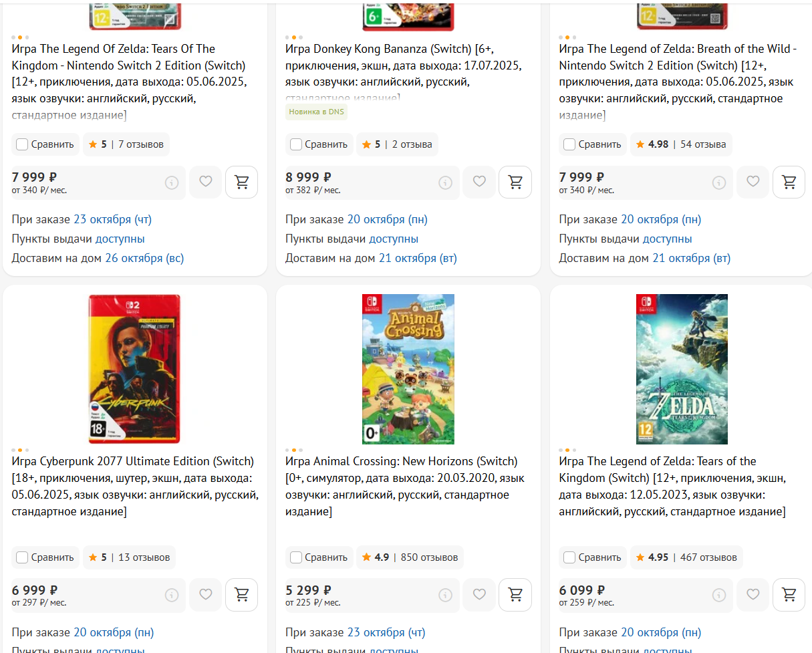The height and width of the screenshot is (653, 812).
Task: Favorite Zelda Breath of the Wild with heart
Action: point(753,182)
